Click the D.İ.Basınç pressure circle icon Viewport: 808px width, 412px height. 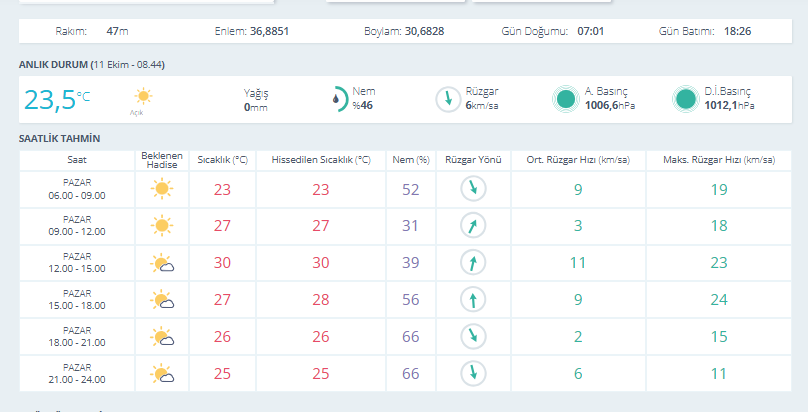click(686, 99)
